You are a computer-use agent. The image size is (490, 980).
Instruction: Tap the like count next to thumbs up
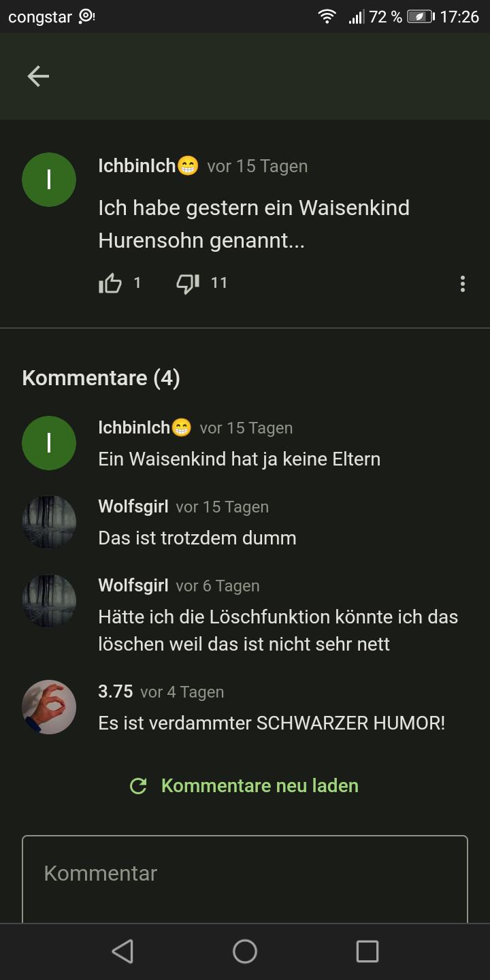(137, 282)
